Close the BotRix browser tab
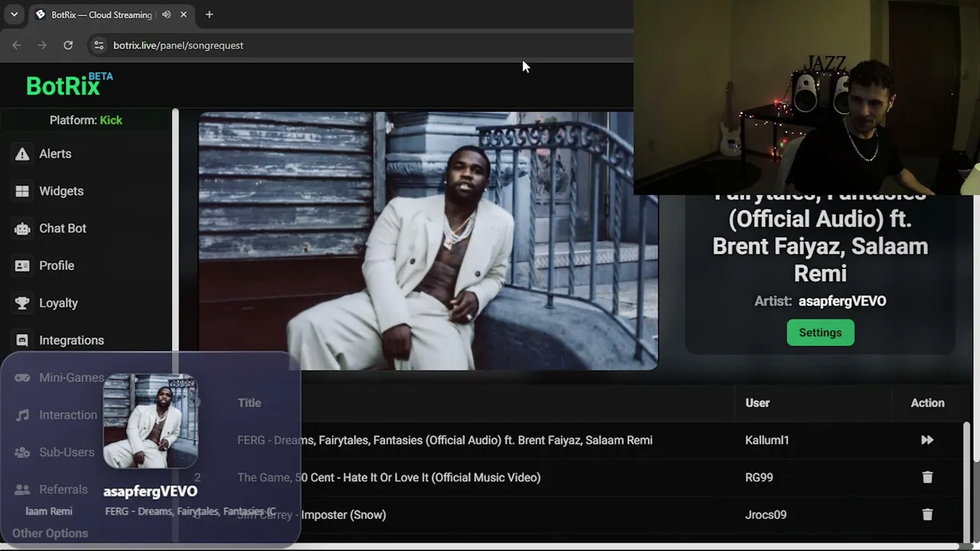980x551 pixels. coord(184,15)
